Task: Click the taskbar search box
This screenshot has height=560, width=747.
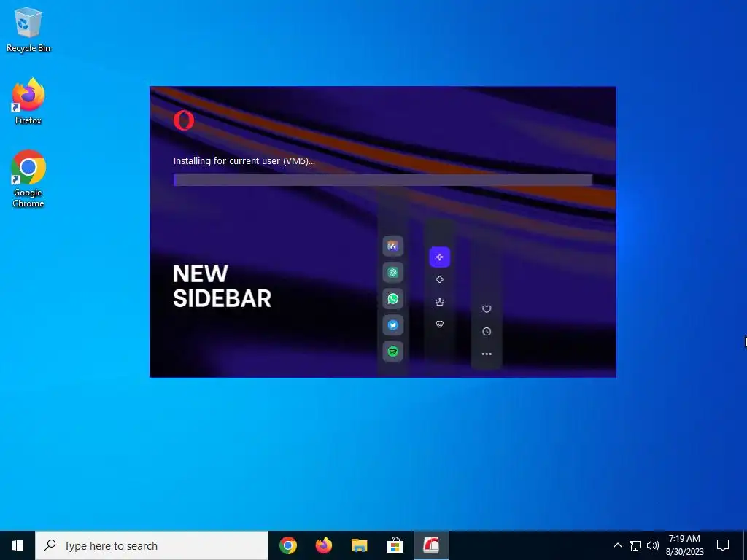Action: (152, 545)
